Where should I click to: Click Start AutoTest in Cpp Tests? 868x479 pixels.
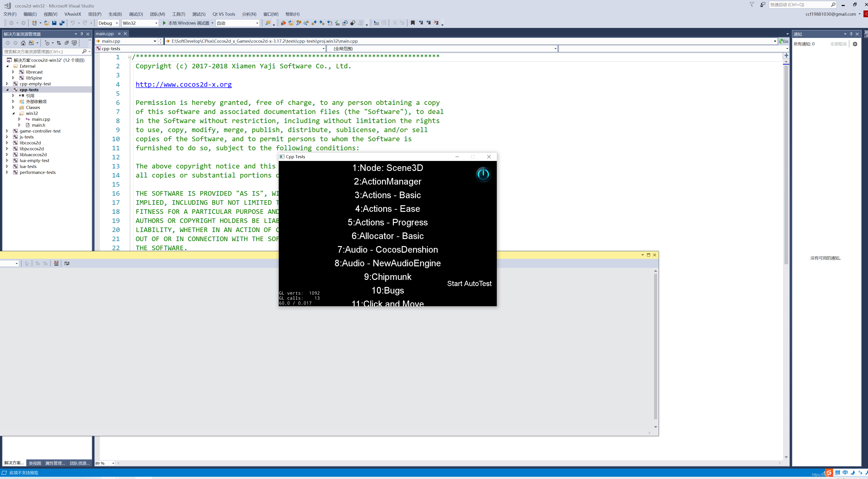click(469, 284)
